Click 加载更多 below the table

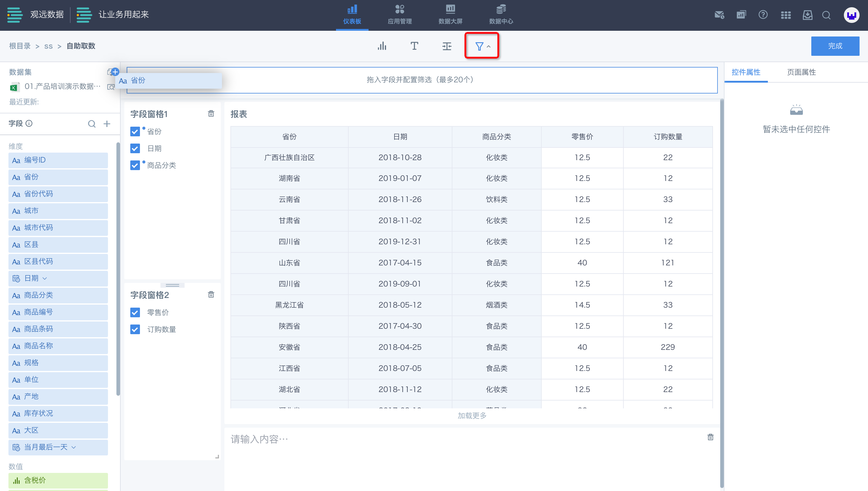pyautogui.click(x=472, y=416)
